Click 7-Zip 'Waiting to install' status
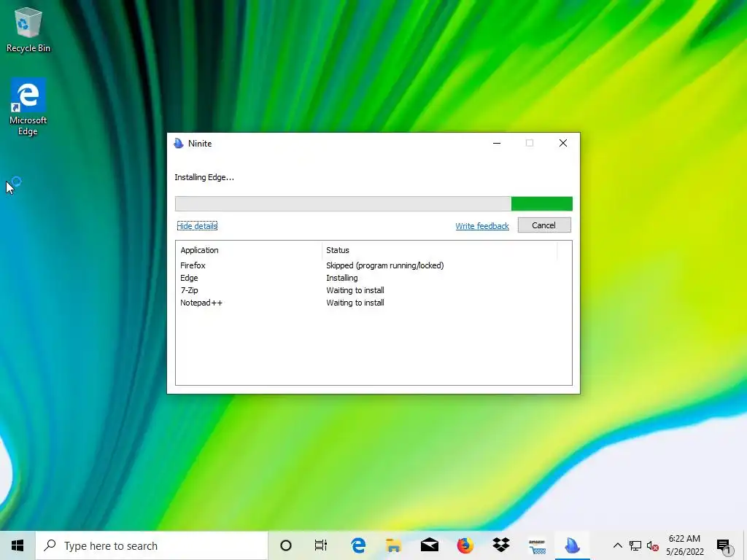 click(x=355, y=290)
